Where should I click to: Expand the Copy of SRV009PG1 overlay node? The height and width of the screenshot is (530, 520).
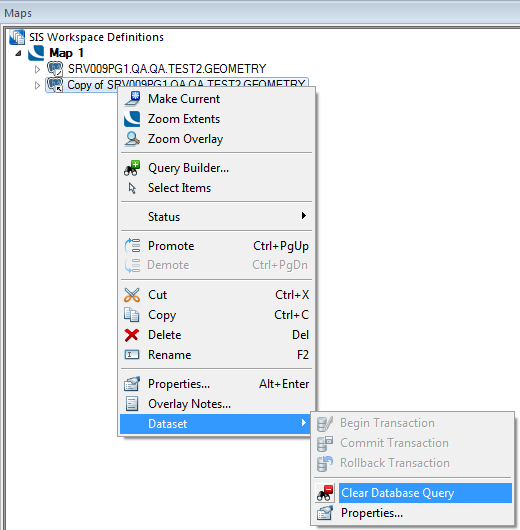[x=37, y=86]
